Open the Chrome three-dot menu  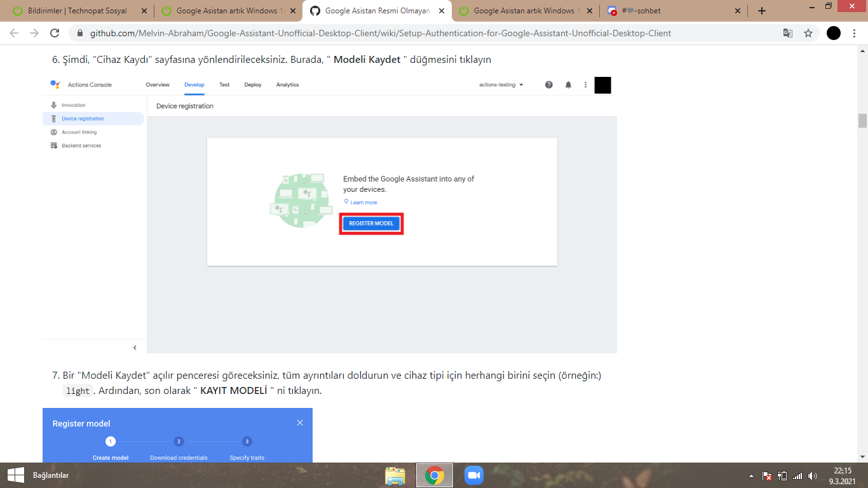pyautogui.click(x=854, y=33)
